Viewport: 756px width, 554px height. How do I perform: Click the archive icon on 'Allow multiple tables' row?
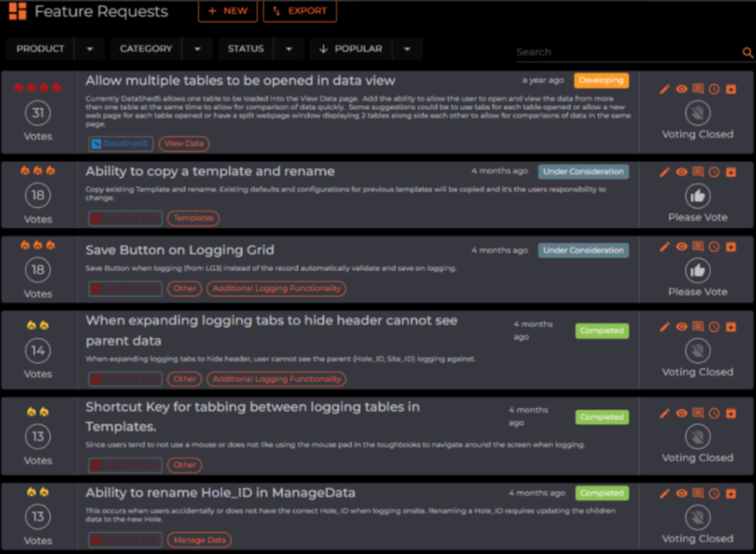[731, 89]
